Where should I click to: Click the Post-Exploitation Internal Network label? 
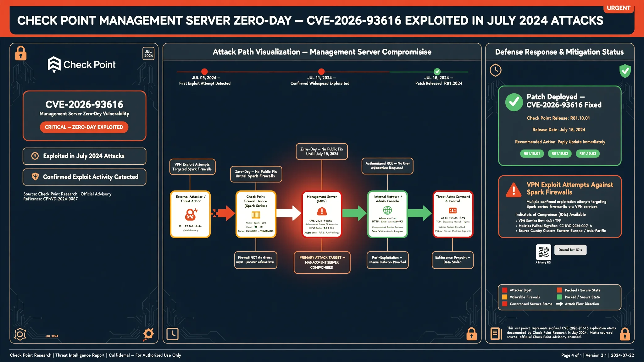click(387, 260)
